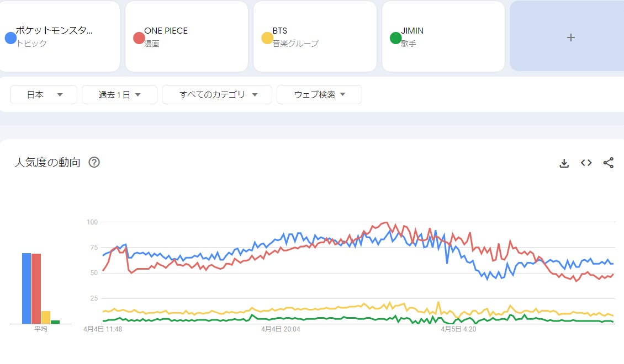Click the ポケットモンスター topic term card
The width and height of the screenshot is (624, 364).
(x=60, y=36)
